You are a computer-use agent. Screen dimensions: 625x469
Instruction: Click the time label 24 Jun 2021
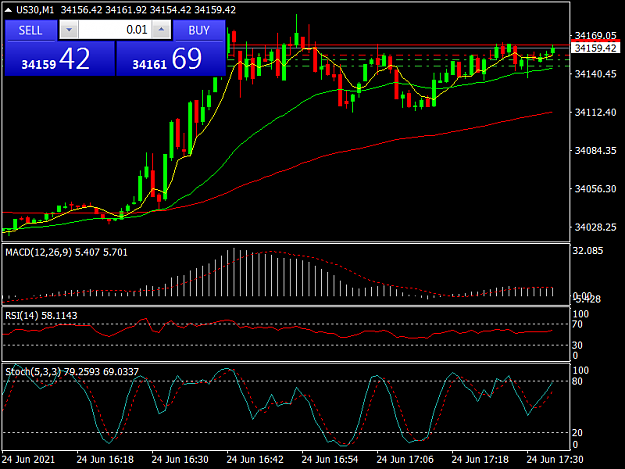[x=28, y=459]
